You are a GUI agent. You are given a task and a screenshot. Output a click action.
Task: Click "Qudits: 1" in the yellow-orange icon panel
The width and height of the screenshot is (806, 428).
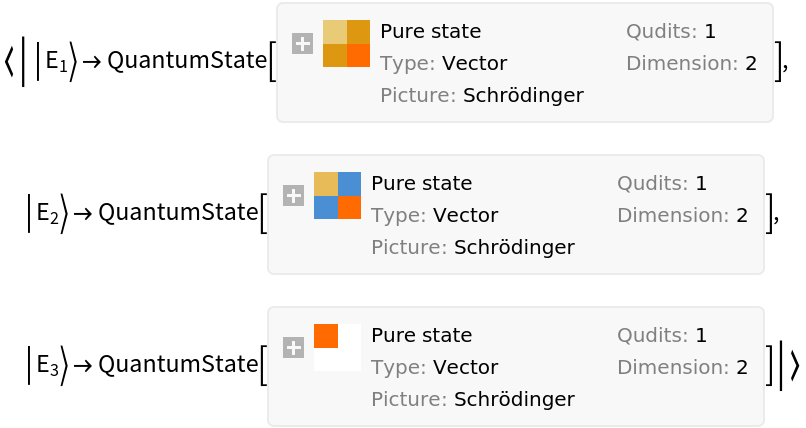point(670,31)
